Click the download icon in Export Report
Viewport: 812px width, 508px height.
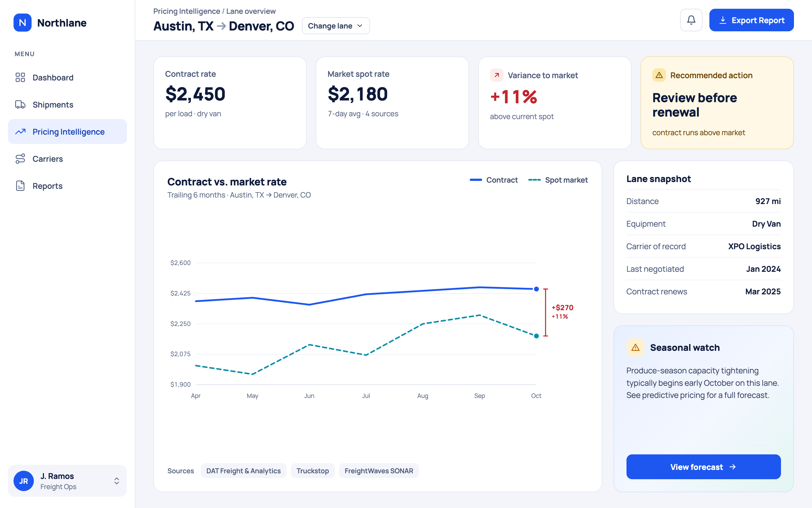723,20
